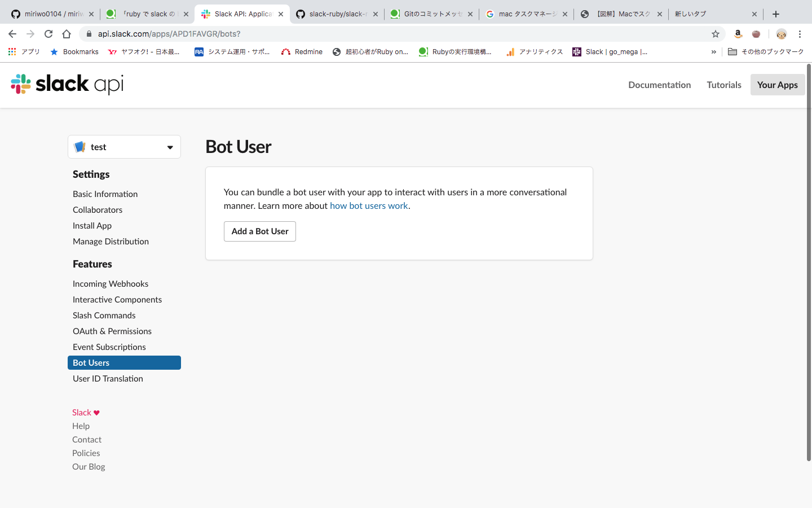Image resolution: width=812 pixels, height=508 pixels.
Task: Switch to the Gitのコミットメッセージ tab
Action: 431,14
